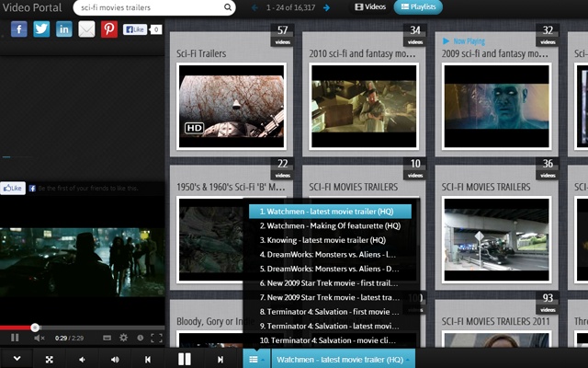Switch to the Playlists tab
The width and height of the screenshot is (588, 368).
click(x=418, y=6)
